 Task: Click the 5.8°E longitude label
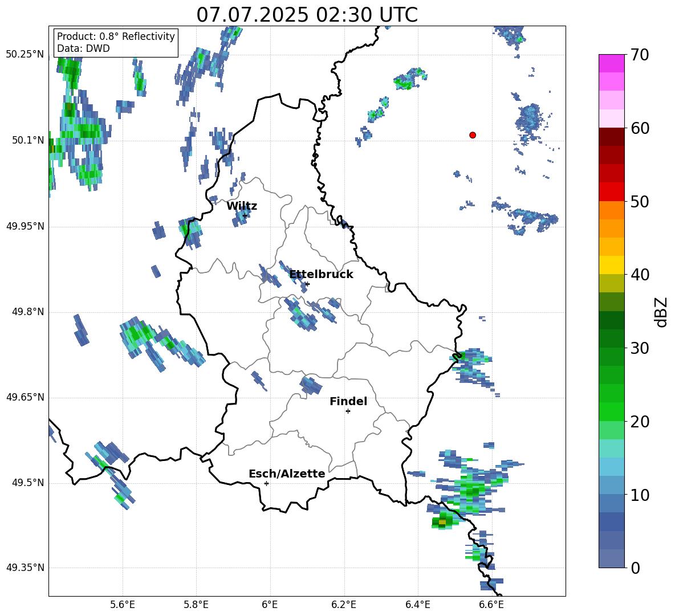[196, 605]
